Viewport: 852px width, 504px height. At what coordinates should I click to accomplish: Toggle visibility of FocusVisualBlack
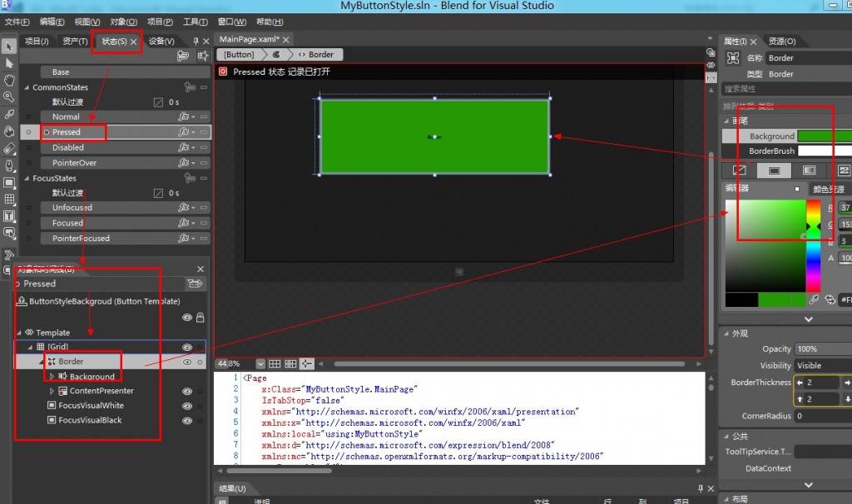tap(187, 420)
